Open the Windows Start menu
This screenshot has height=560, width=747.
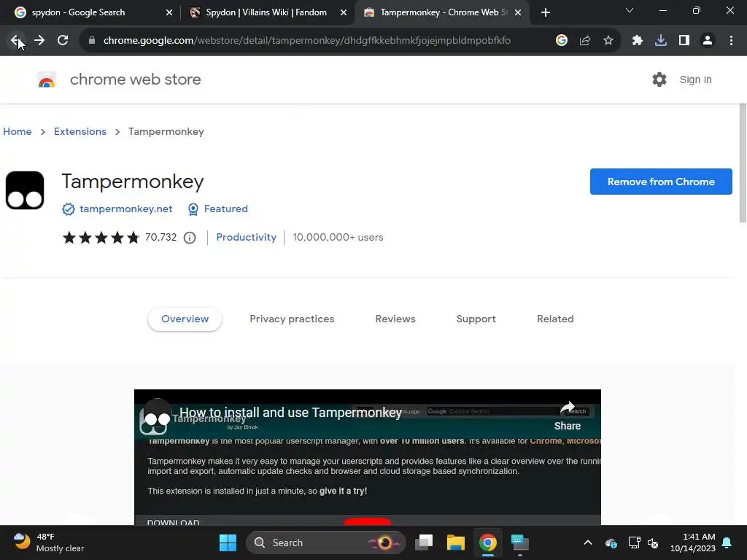pyautogui.click(x=228, y=542)
